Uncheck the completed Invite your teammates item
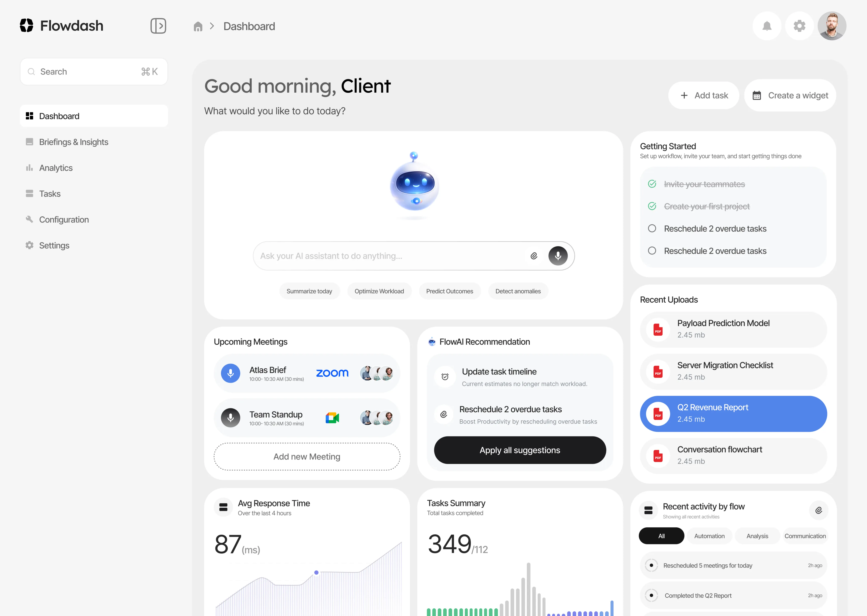The width and height of the screenshot is (867, 616). 652,184
